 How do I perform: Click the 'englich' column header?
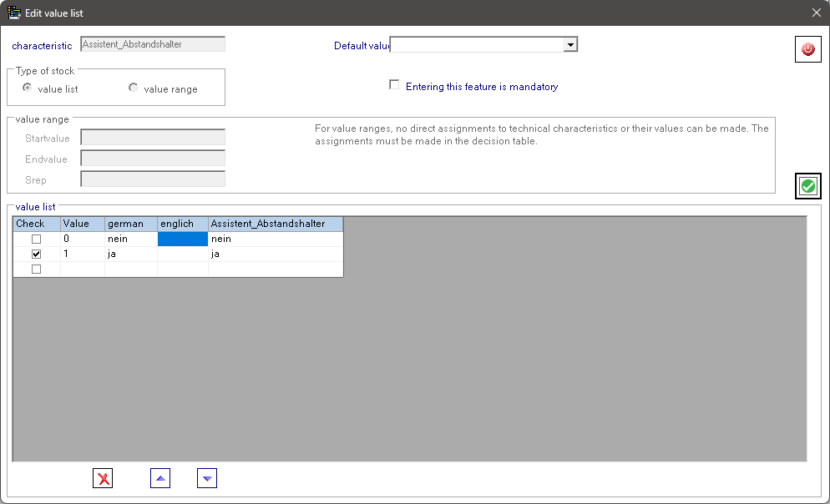(182, 224)
